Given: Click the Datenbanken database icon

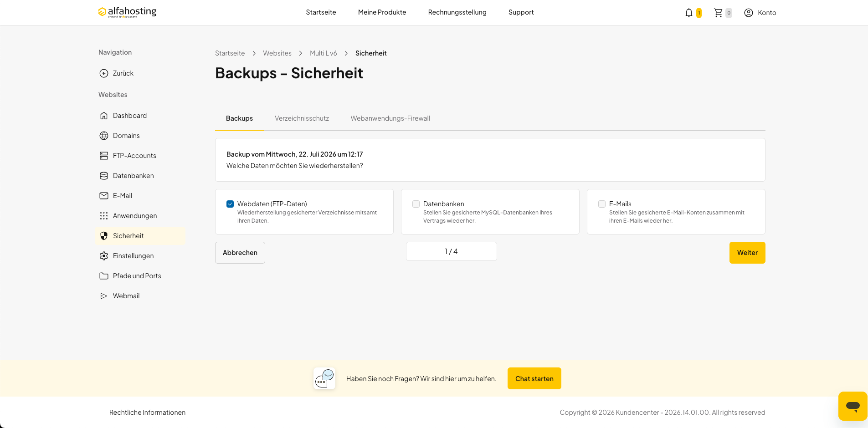Looking at the screenshot, I should (104, 176).
